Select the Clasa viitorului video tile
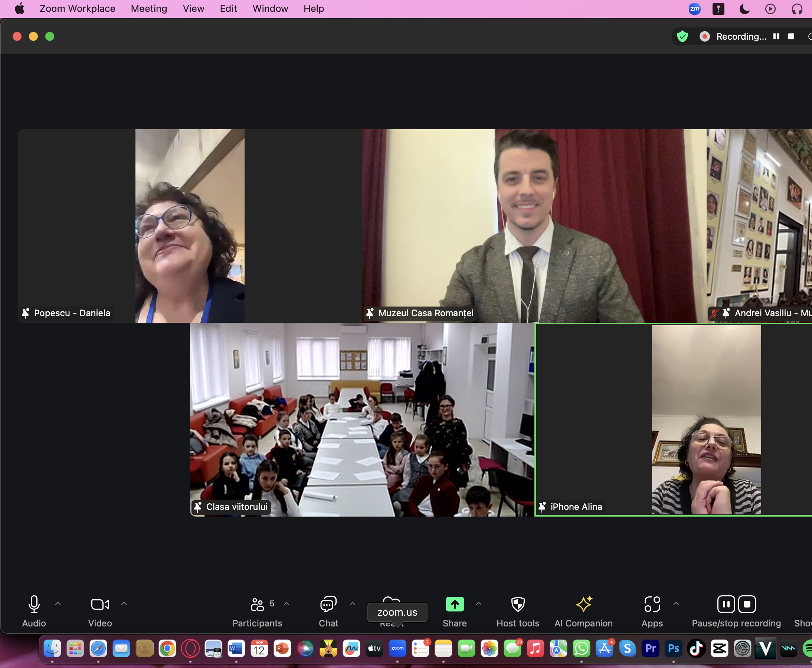The image size is (812, 668). click(x=362, y=419)
